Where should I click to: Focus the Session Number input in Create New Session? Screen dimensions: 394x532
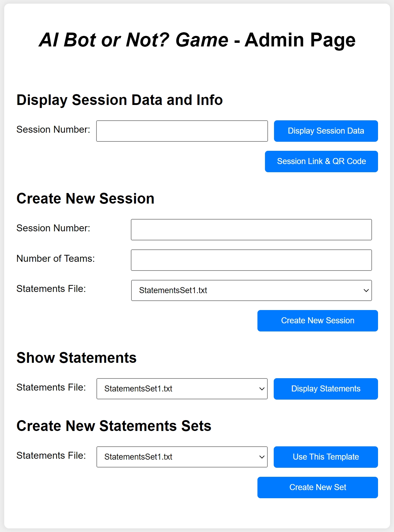251,230
